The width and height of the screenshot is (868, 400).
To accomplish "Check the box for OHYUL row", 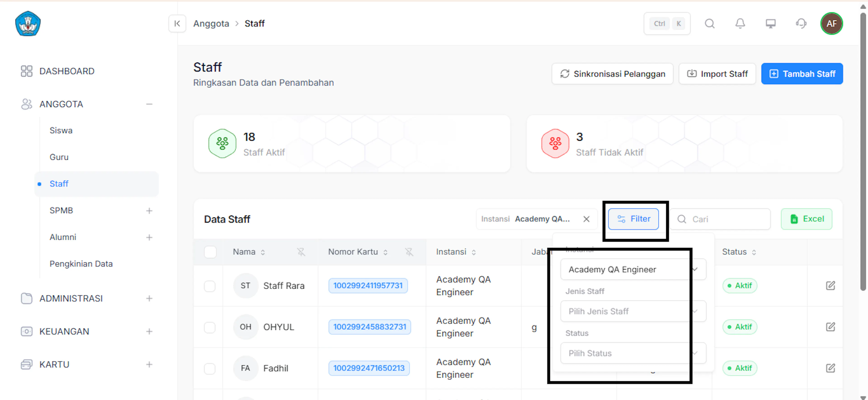I will point(210,327).
